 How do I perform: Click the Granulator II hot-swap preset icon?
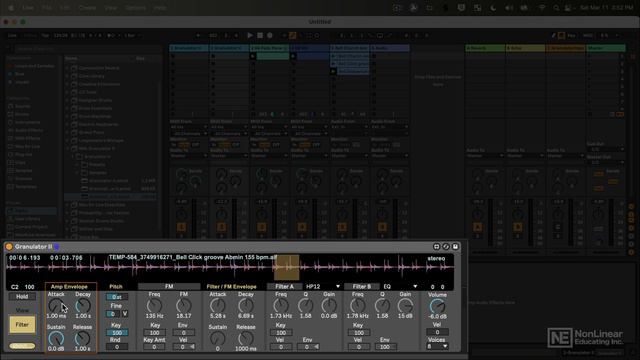click(x=446, y=247)
